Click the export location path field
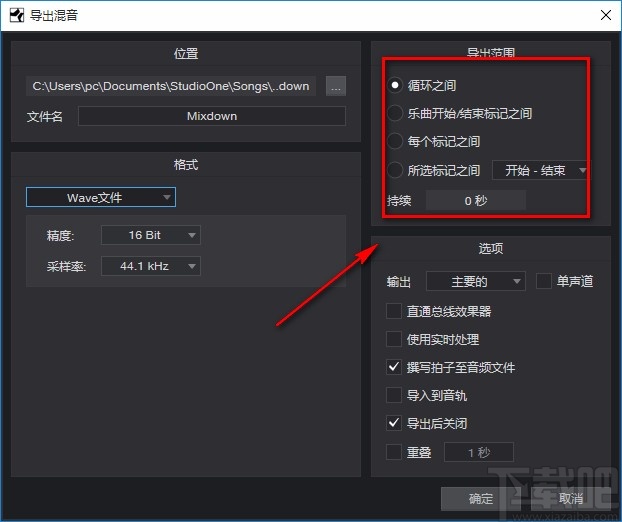 click(x=171, y=86)
